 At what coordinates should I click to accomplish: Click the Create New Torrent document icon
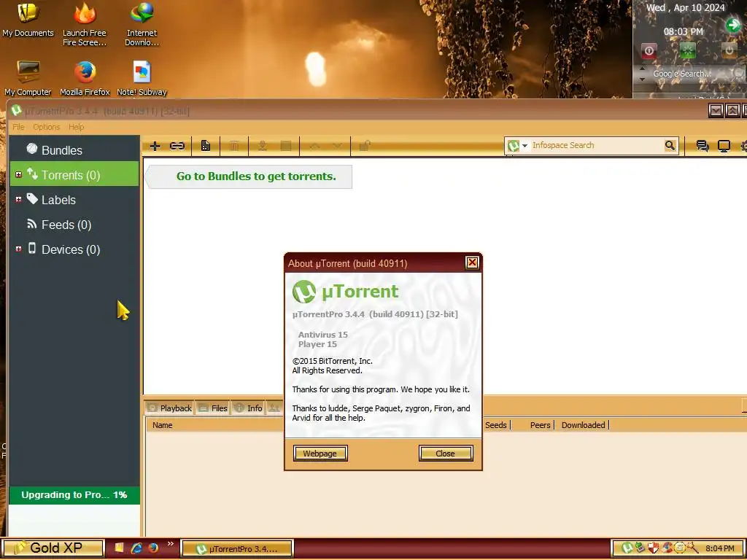tap(205, 146)
